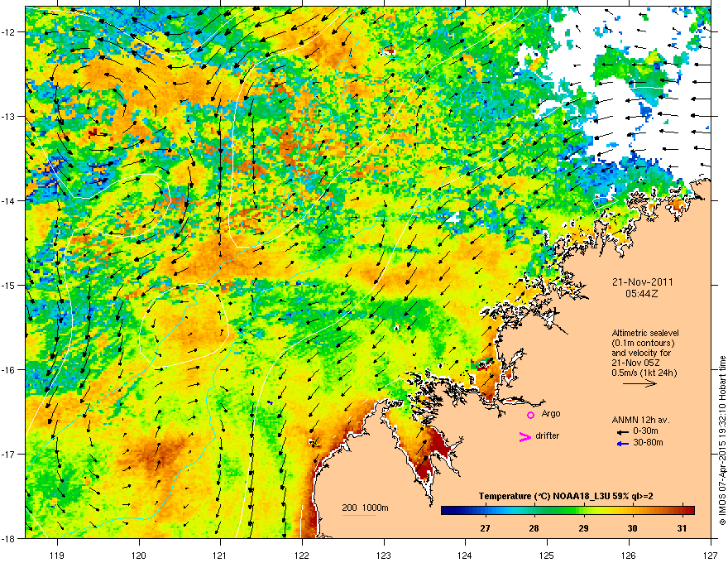Image resolution: width=728 pixels, height=563 pixels.
Task: Click the 29 tick on the color bar
Action: pyautogui.click(x=583, y=528)
